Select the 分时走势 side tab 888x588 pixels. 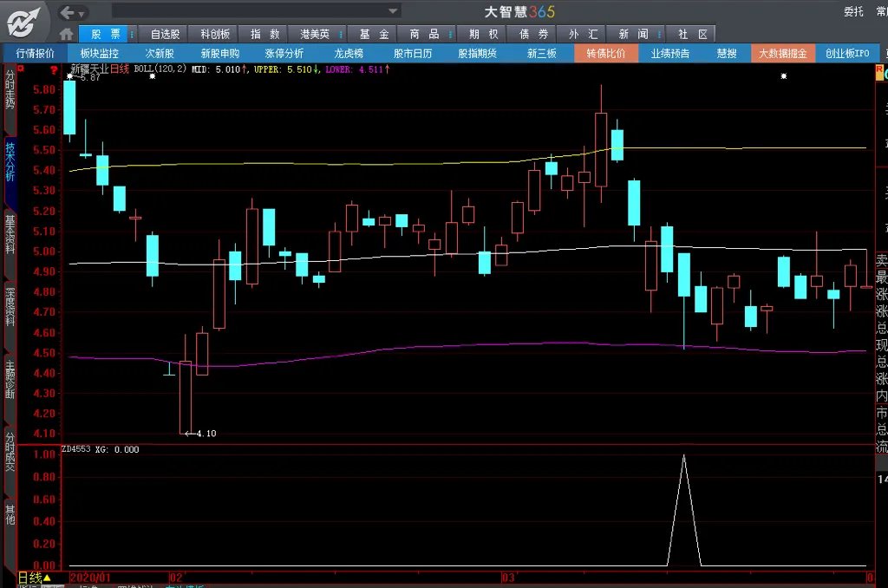point(10,90)
